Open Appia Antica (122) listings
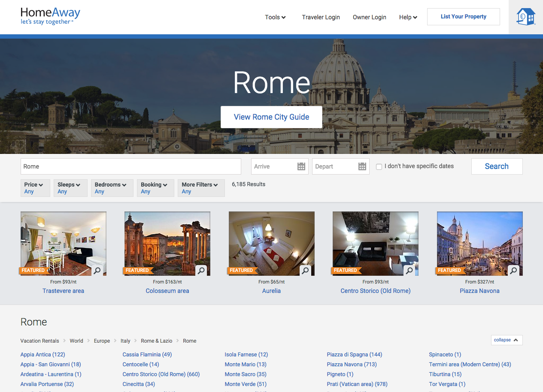Image resolution: width=543 pixels, height=392 pixels. 43,355
